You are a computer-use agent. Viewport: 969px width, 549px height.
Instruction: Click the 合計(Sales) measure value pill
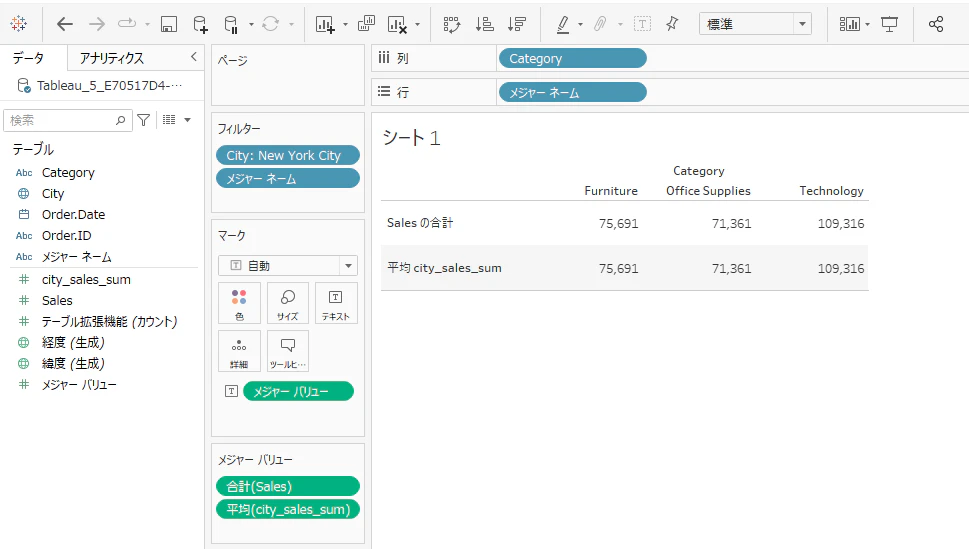[287, 486]
